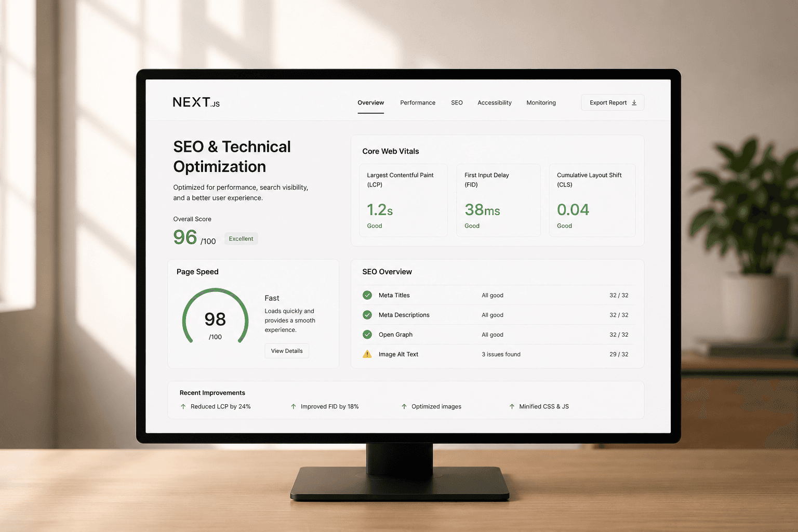The image size is (798, 532).
Task: Click 'All good' in Open Graph row
Action: coord(492,335)
